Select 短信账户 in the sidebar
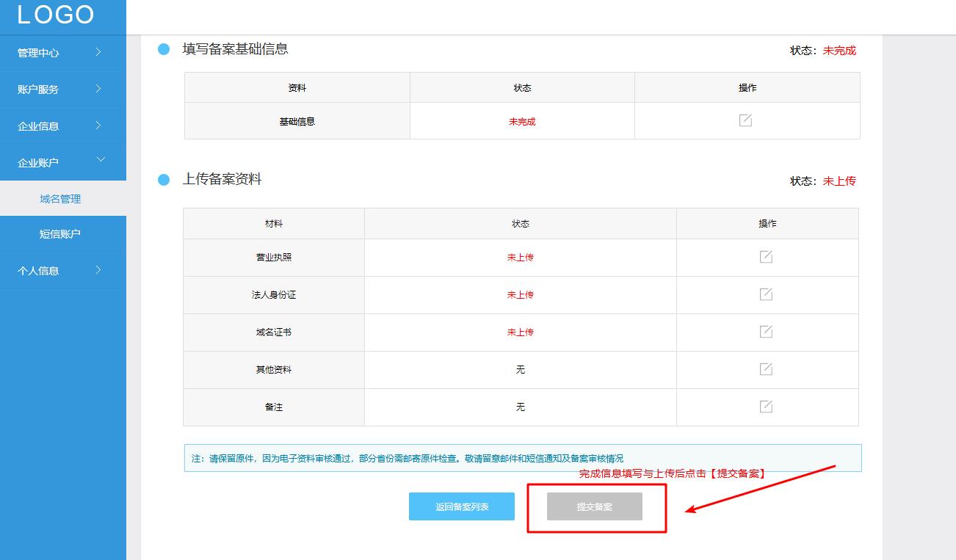Screen dimensions: 956x560 pos(63,233)
